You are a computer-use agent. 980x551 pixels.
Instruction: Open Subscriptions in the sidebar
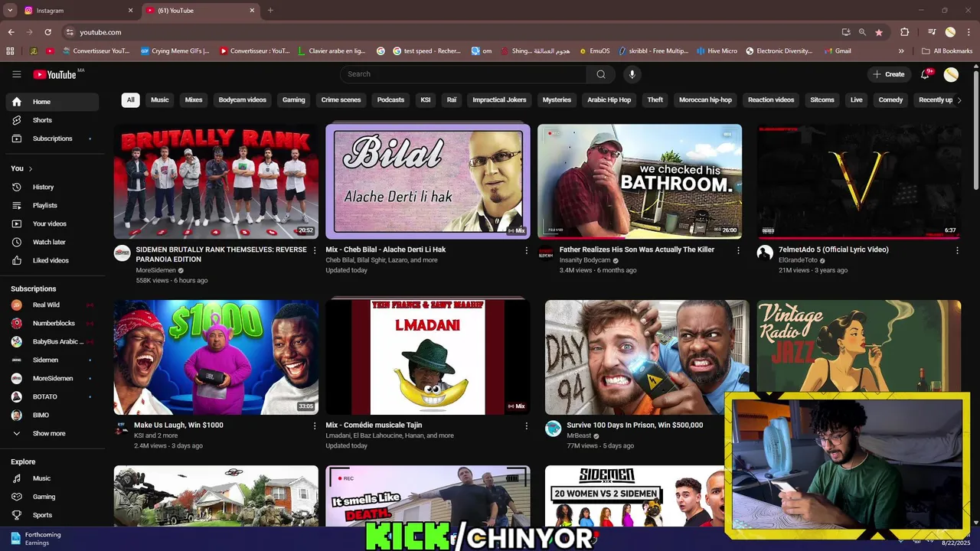[x=52, y=139]
